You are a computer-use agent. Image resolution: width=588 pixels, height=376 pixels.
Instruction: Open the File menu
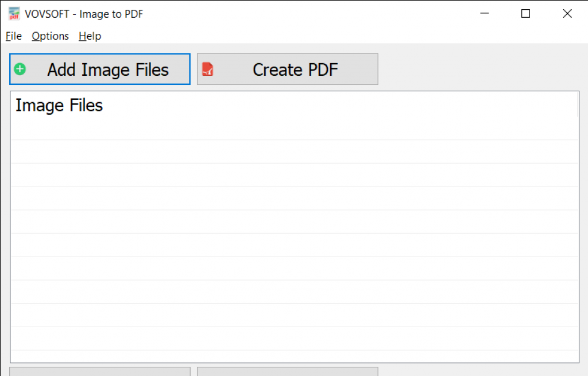coord(14,36)
